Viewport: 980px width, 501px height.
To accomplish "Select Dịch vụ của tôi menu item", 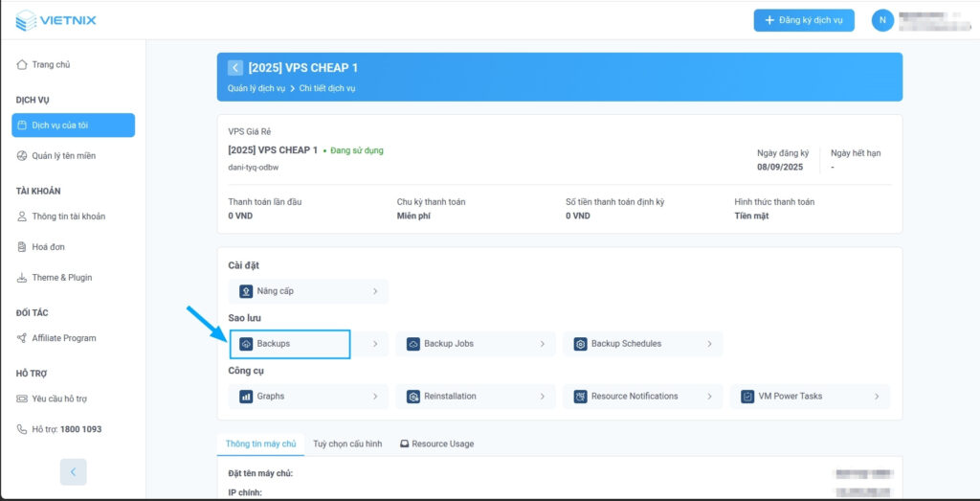I will click(x=73, y=125).
